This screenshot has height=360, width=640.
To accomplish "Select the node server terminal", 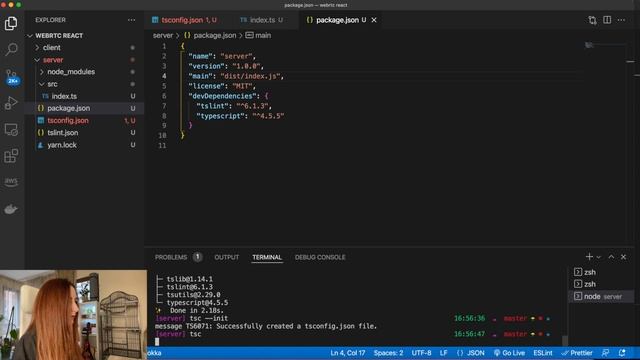I will coord(601,296).
